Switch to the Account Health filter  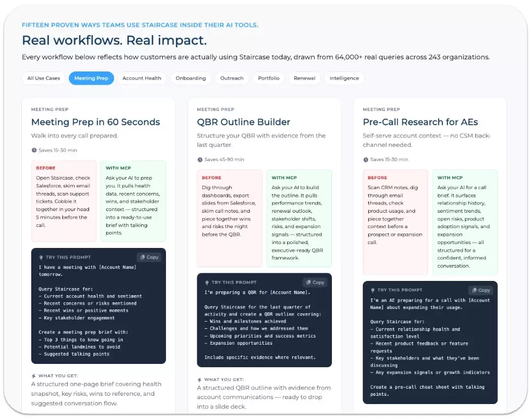[x=142, y=78]
